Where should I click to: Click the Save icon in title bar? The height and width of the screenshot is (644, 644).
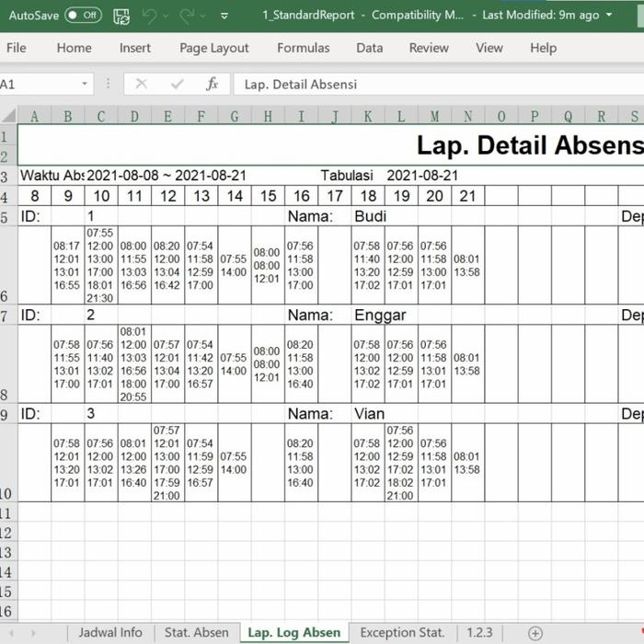[121, 16]
